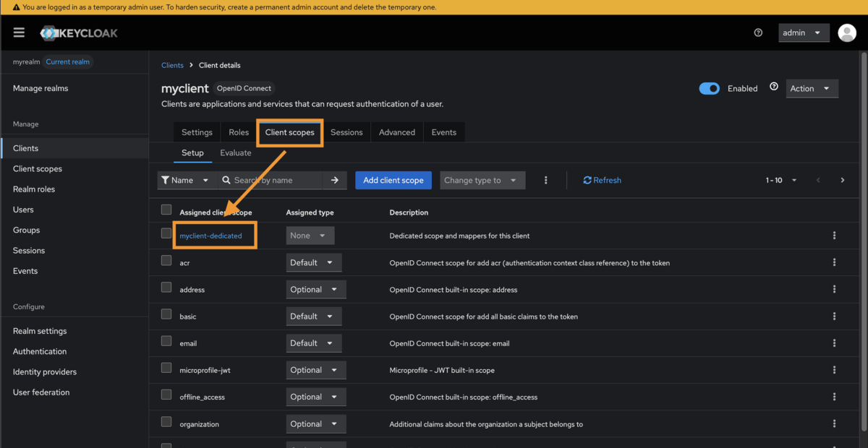
Task: Click the Keycloak logo
Action: pos(79,33)
